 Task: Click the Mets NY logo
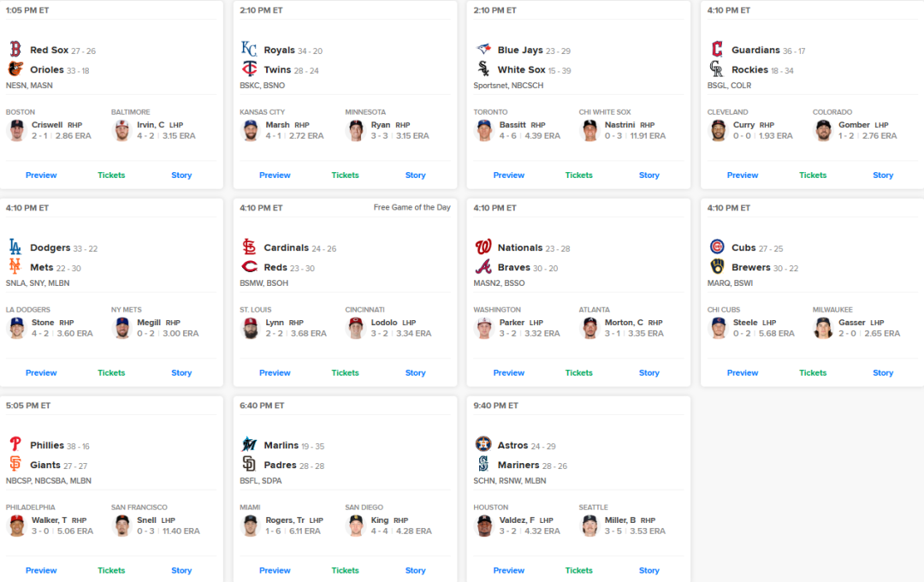(x=15, y=266)
